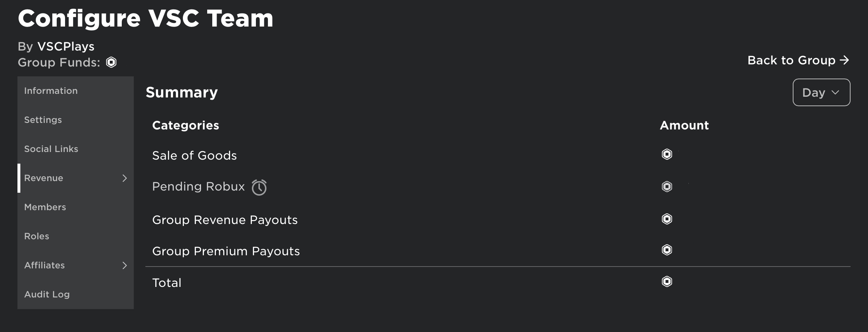Click the Robux icon for Pending Robux amount
The height and width of the screenshot is (332, 868).
tap(667, 186)
